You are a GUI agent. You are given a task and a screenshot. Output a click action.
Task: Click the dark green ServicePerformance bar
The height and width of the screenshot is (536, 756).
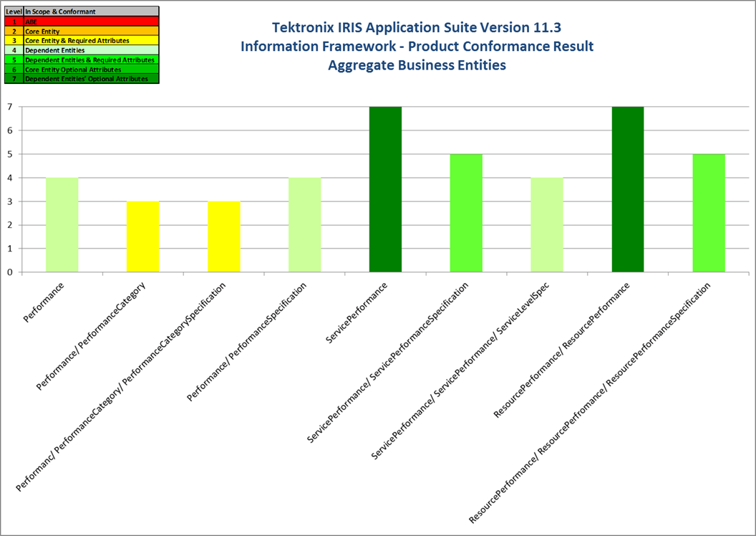386,190
